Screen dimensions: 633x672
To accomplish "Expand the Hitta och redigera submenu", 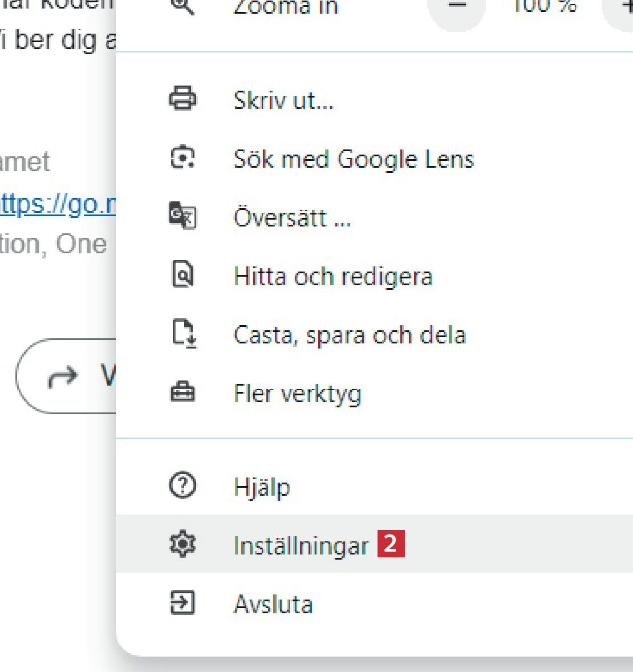I will pyautogui.click(x=333, y=277).
